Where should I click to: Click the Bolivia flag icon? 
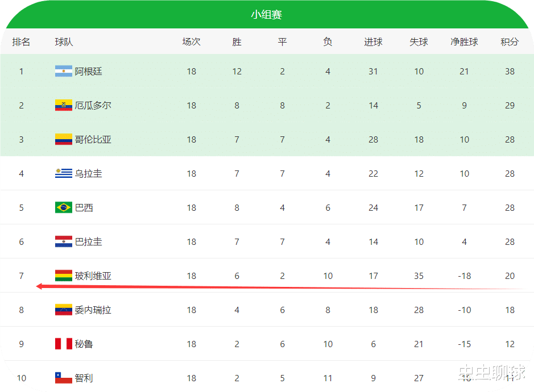coord(63,276)
